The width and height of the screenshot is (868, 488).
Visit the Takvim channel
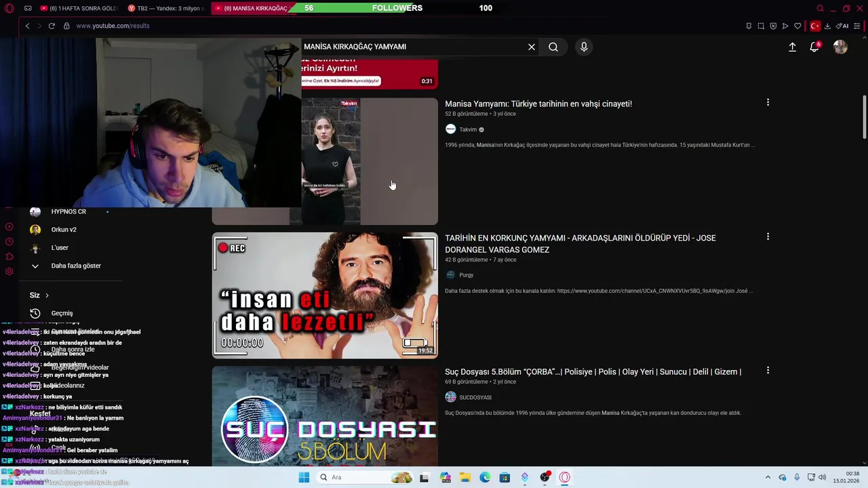coord(468,129)
